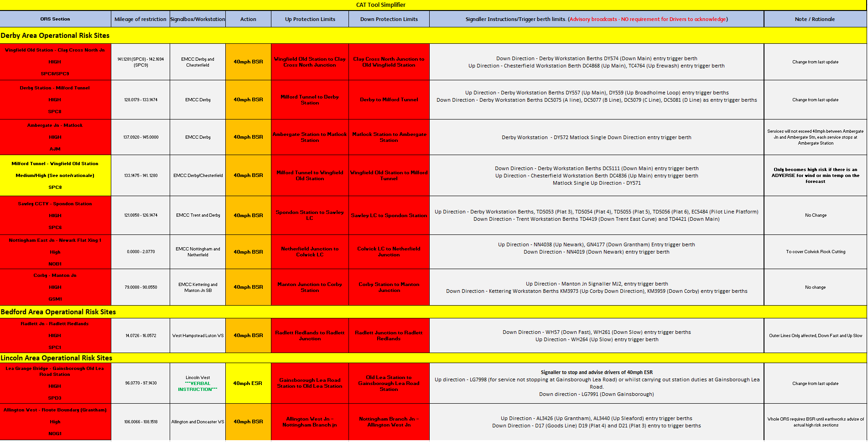This screenshot has width=868, height=442.
Task: Select 'Allington West - Route Boundary (Grantham)' cell
Action: click(x=55, y=422)
